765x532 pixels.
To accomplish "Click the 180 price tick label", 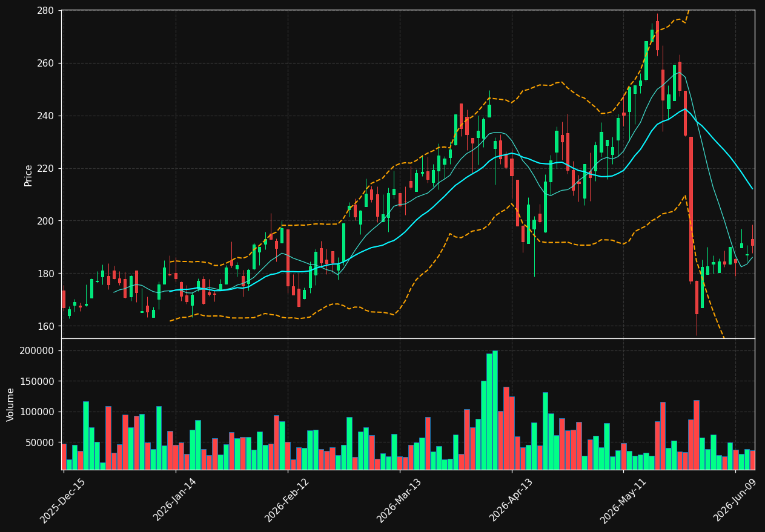I will click(46, 274).
